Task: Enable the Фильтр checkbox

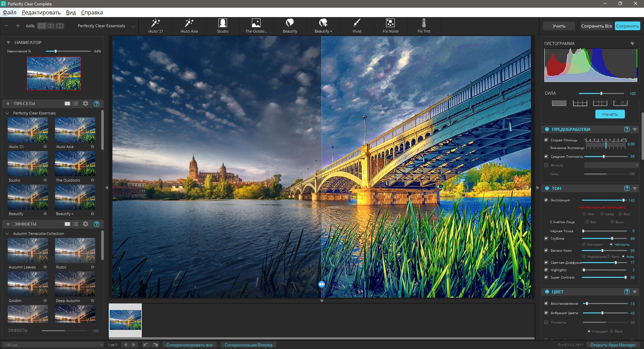Action: tap(546, 165)
